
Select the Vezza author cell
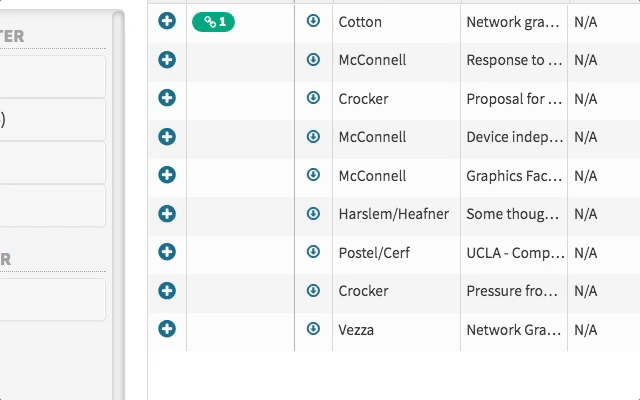pos(396,330)
